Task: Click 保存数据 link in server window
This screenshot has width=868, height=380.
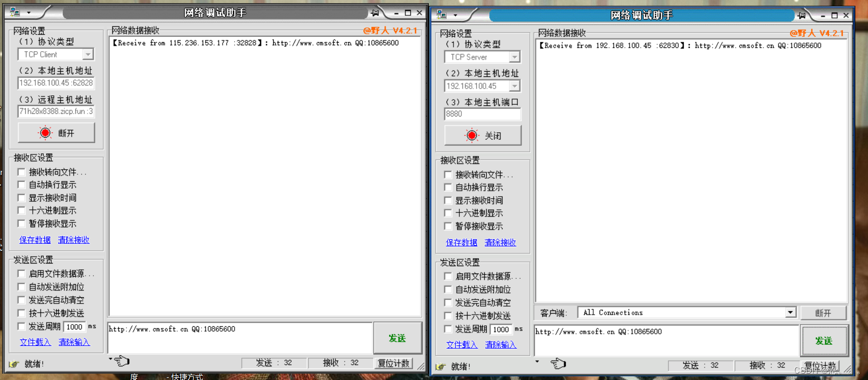Action: [x=461, y=242]
